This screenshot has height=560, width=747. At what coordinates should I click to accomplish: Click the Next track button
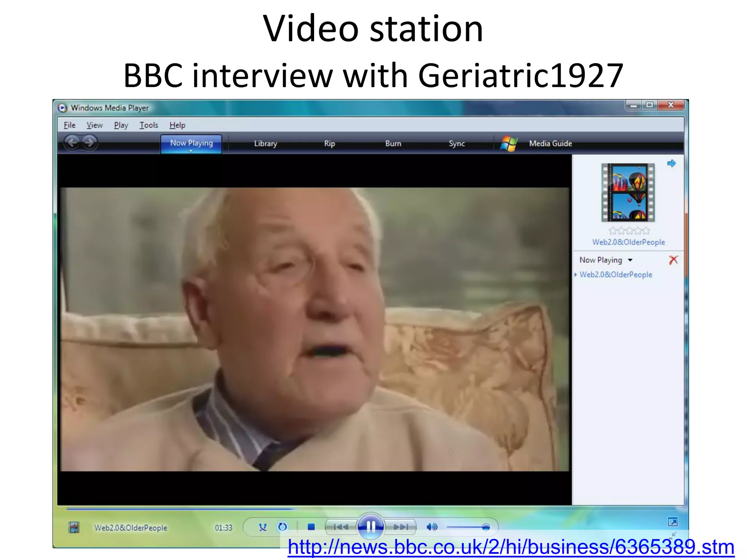(401, 527)
